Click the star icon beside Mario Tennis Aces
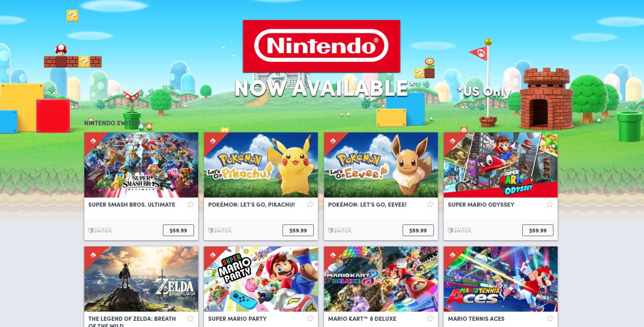This screenshot has width=644, height=327. 550,318
